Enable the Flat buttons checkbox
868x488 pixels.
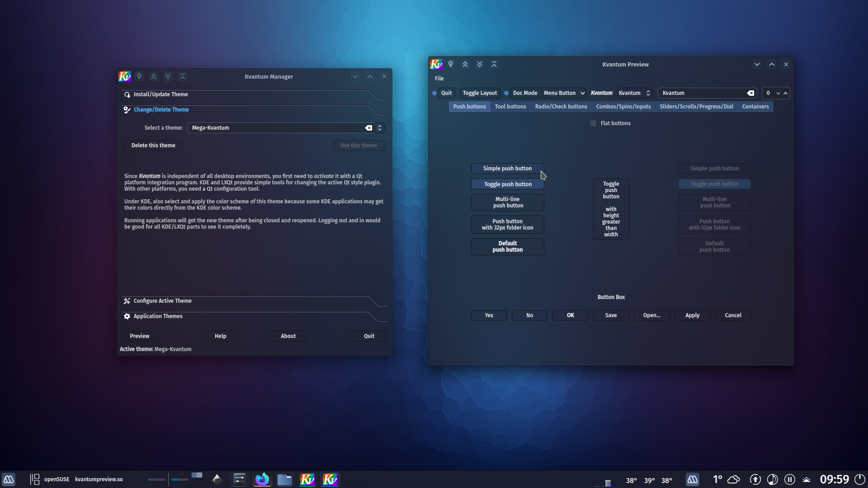(593, 123)
